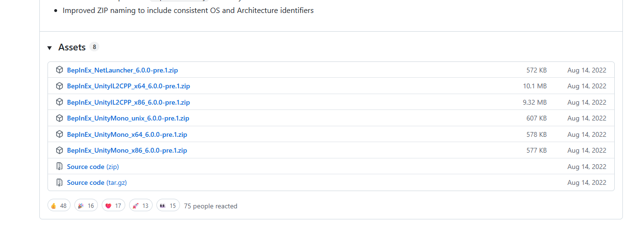The image size is (644, 229).
Task: Click package icon beside UnityMono_unix zip
Action: (60, 118)
